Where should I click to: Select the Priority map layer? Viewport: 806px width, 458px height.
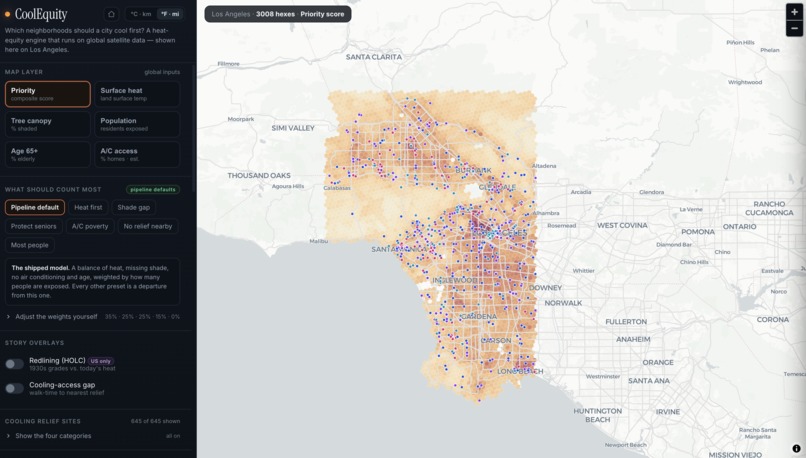[x=48, y=94]
